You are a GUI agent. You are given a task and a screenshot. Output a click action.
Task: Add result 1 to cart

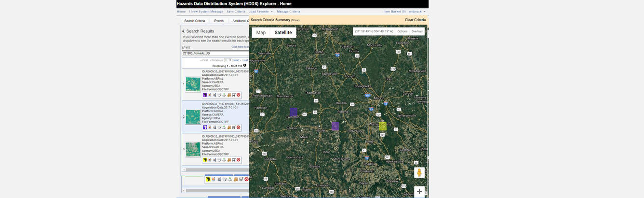[x=234, y=95]
